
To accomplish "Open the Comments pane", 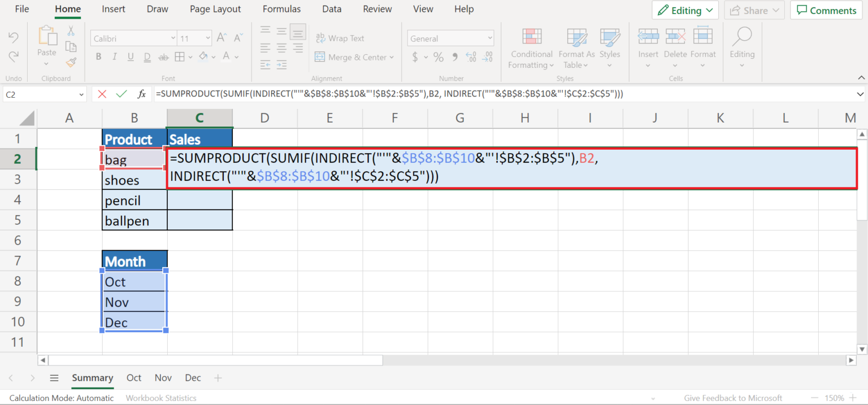I will (826, 10).
